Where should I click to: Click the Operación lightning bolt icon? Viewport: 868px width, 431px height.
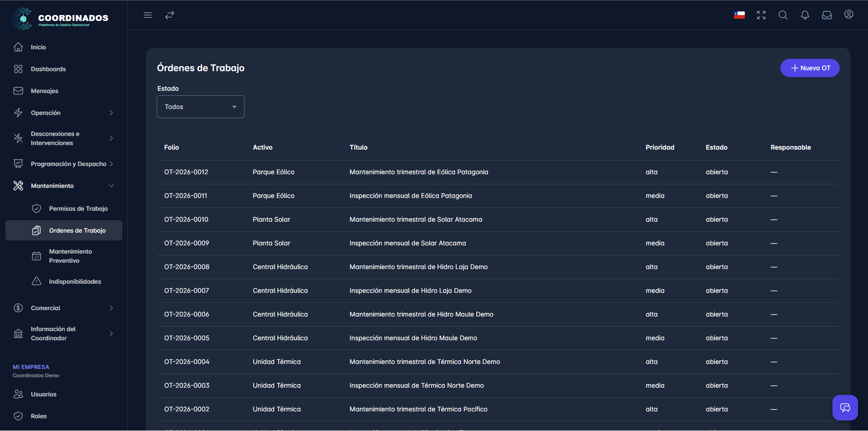tap(18, 113)
